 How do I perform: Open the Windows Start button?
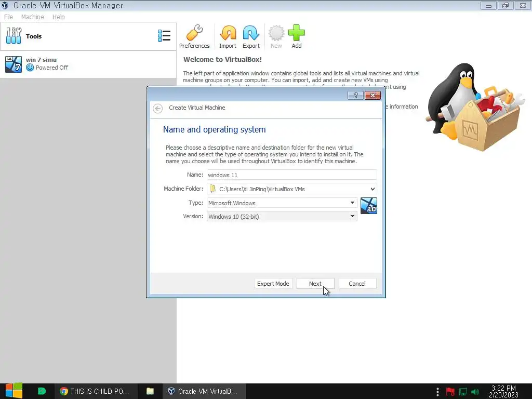click(x=14, y=391)
